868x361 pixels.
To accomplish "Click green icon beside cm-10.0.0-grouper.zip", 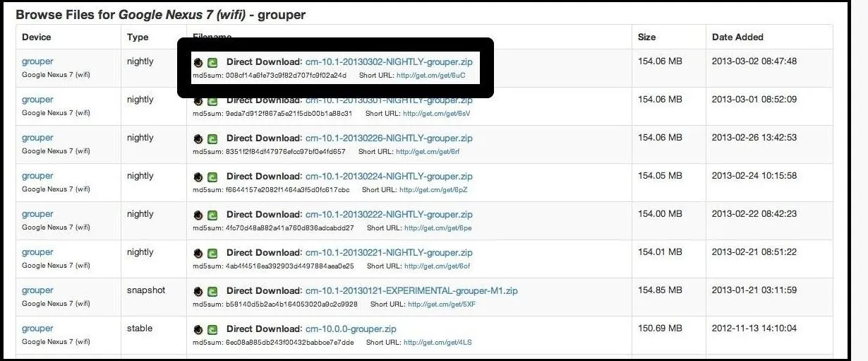I will point(212,329).
